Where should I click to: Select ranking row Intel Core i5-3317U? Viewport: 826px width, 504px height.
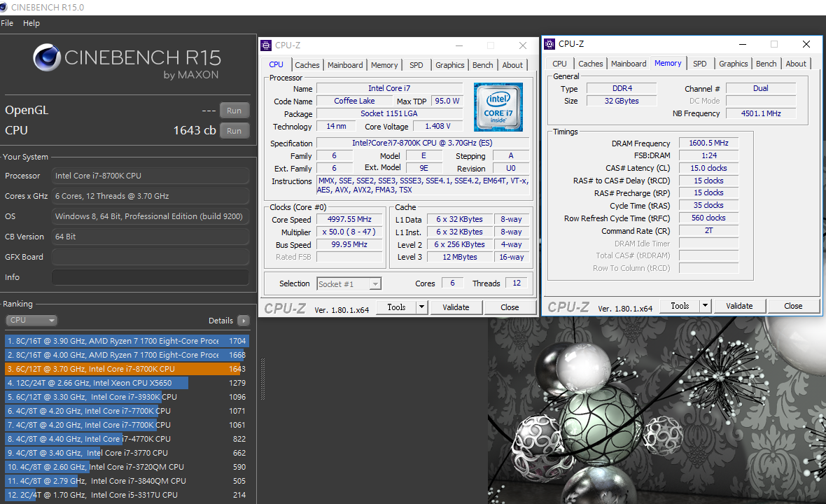pyautogui.click(x=127, y=494)
